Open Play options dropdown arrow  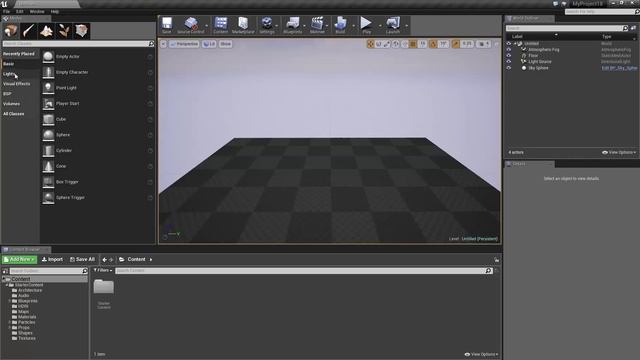coord(380,26)
